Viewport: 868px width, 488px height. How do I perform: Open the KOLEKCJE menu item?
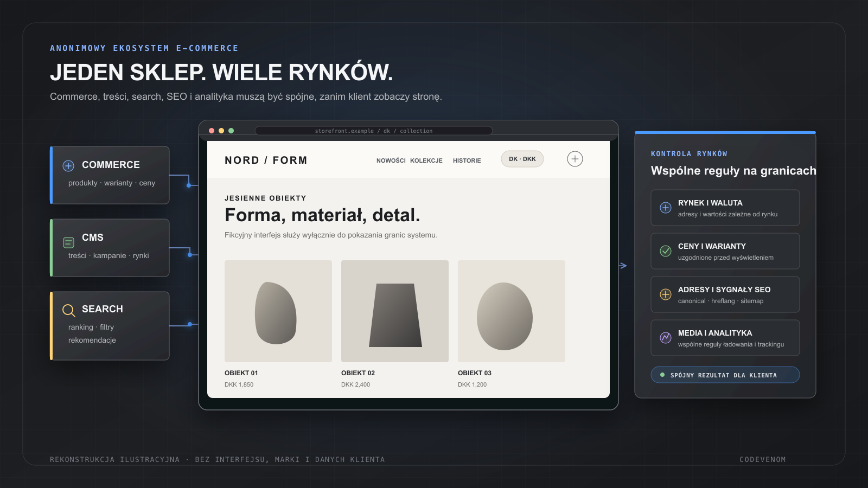426,160
